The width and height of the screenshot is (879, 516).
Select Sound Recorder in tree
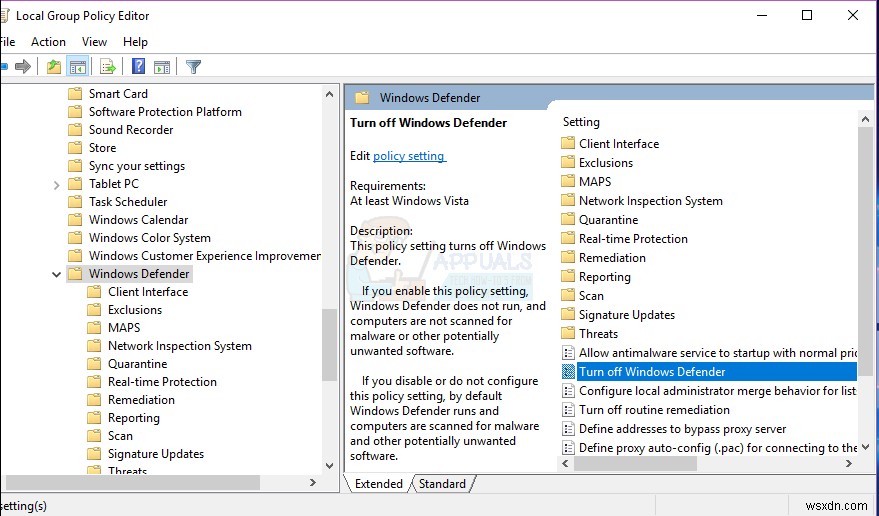131,130
